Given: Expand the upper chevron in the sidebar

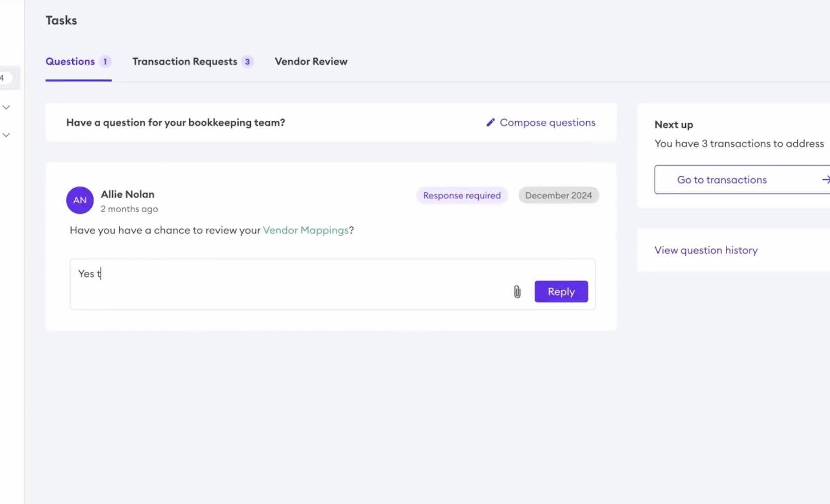Looking at the screenshot, I should [x=6, y=107].
